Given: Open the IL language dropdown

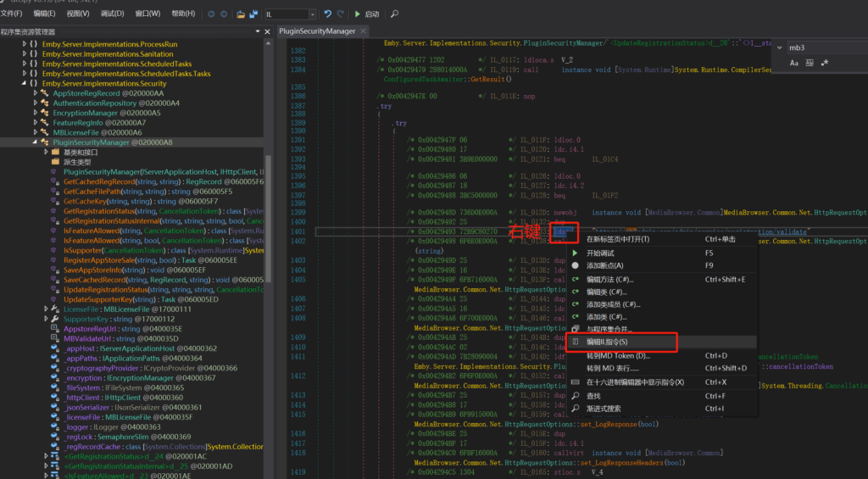Looking at the screenshot, I should [x=312, y=14].
